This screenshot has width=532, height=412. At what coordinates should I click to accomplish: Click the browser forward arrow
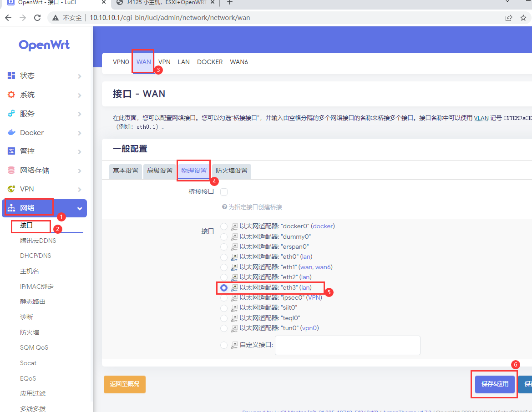click(23, 18)
